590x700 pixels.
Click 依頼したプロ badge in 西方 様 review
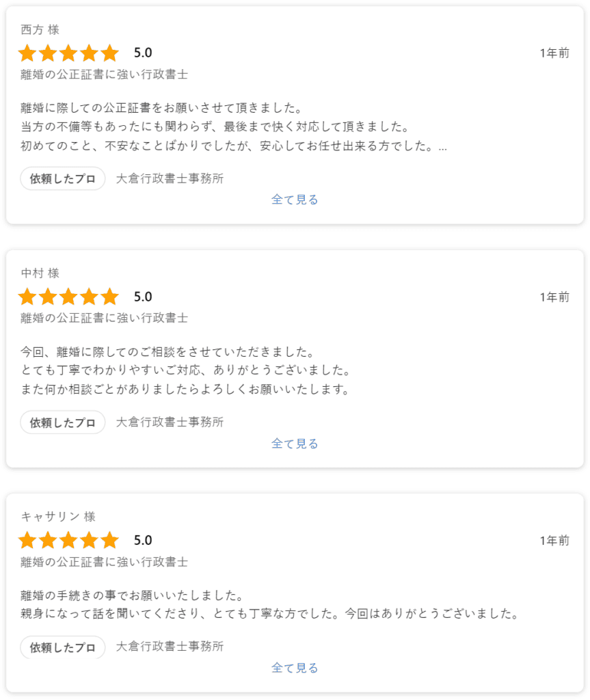click(x=62, y=178)
